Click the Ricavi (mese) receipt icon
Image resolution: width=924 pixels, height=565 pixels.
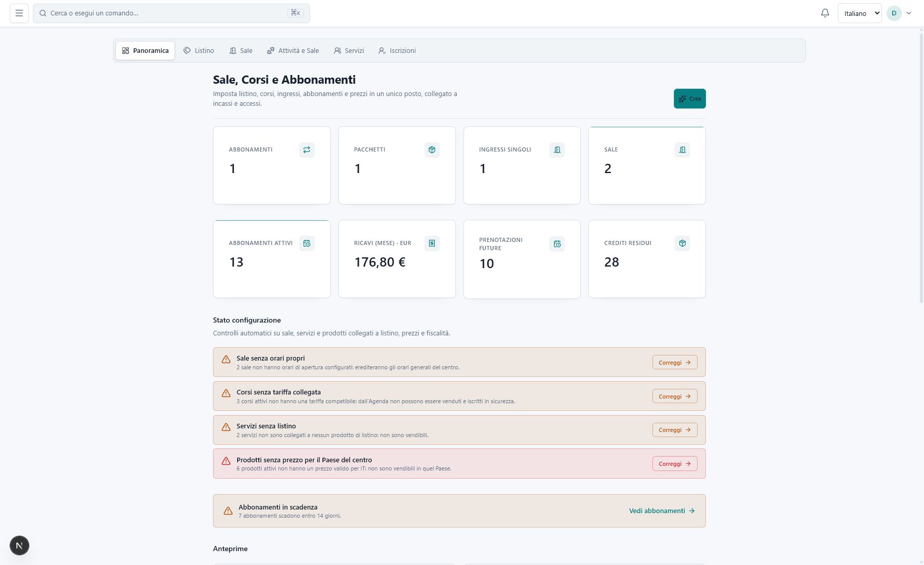pyautogui.click(x=432, y=243)
